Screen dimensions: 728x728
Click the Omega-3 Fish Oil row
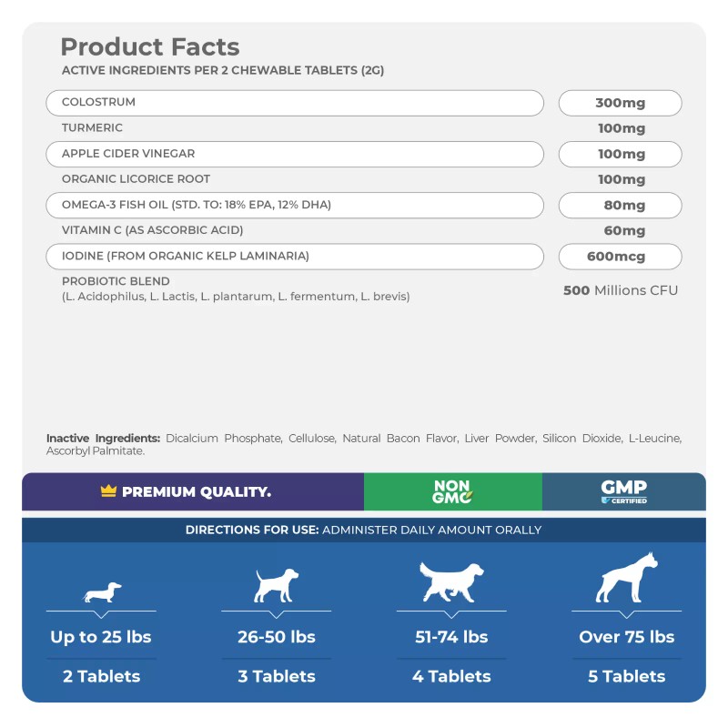(x=294, y=205)
